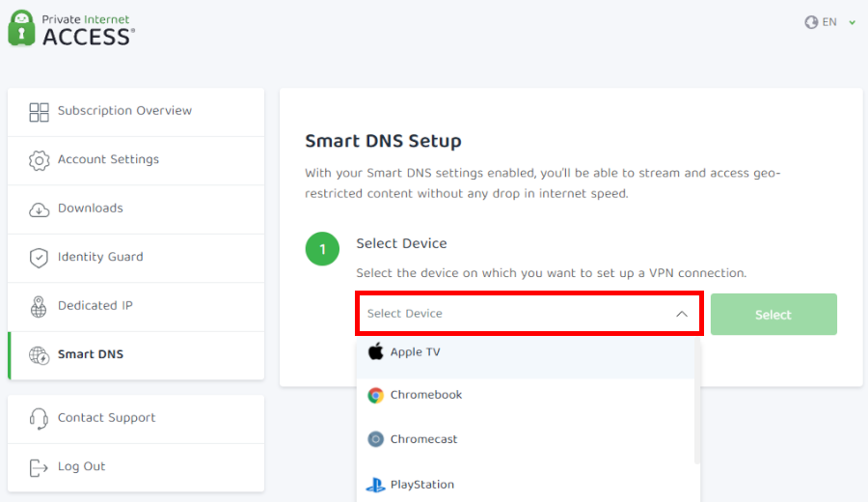Choose Chromebook from device list
This screenshot has width=868, height=502.
tap(526, 395)
